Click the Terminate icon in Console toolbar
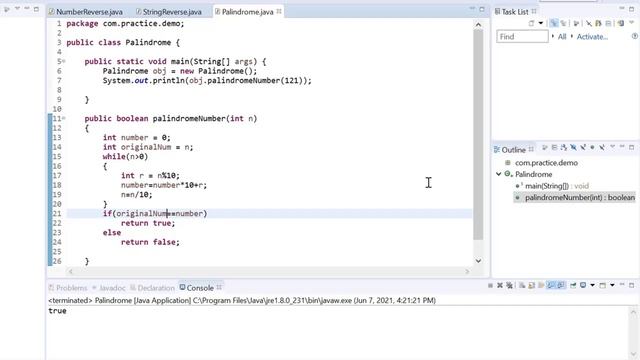640x360 pixels. 490,285
